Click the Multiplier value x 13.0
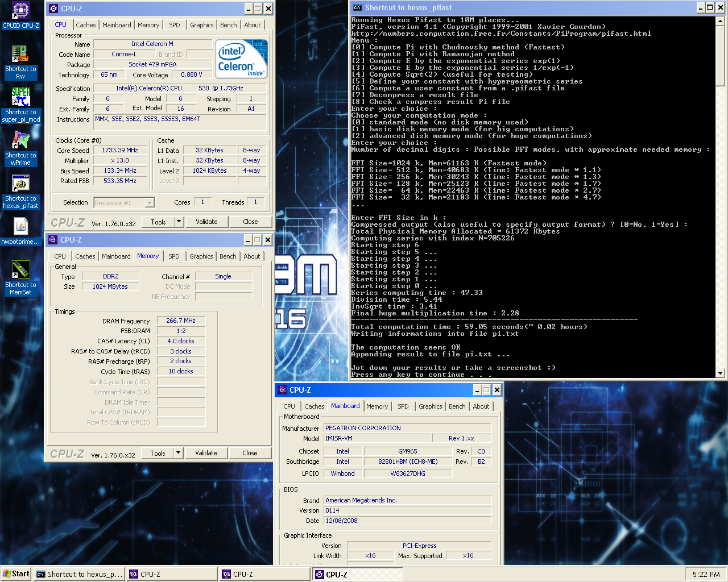The width and height of the screenshot is (728, 582). click(x=120, y=160)
